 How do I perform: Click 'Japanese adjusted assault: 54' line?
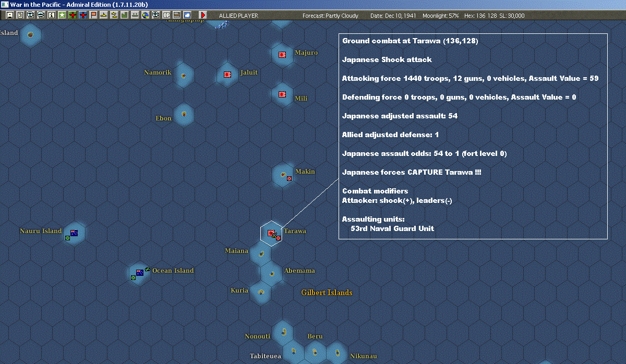pyautogui.click(x=400, y=116)
